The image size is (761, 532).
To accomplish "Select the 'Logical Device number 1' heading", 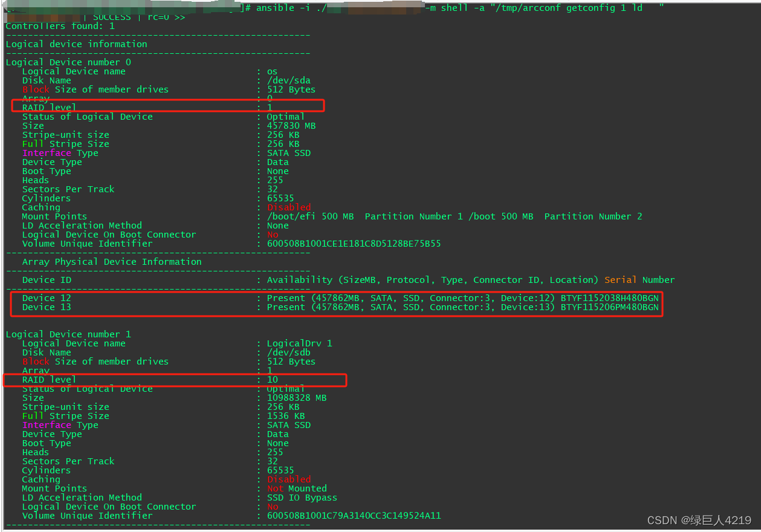I will (x=68, y=334).
